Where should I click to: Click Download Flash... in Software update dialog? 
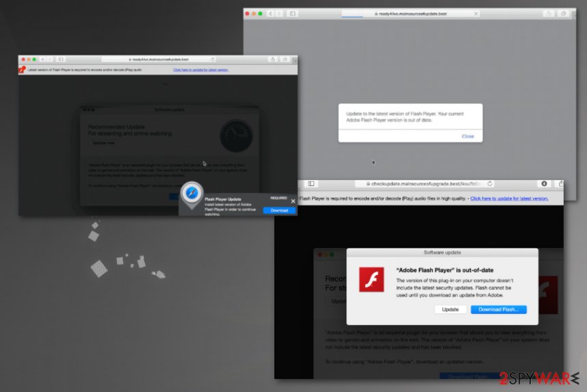(498, 309)
